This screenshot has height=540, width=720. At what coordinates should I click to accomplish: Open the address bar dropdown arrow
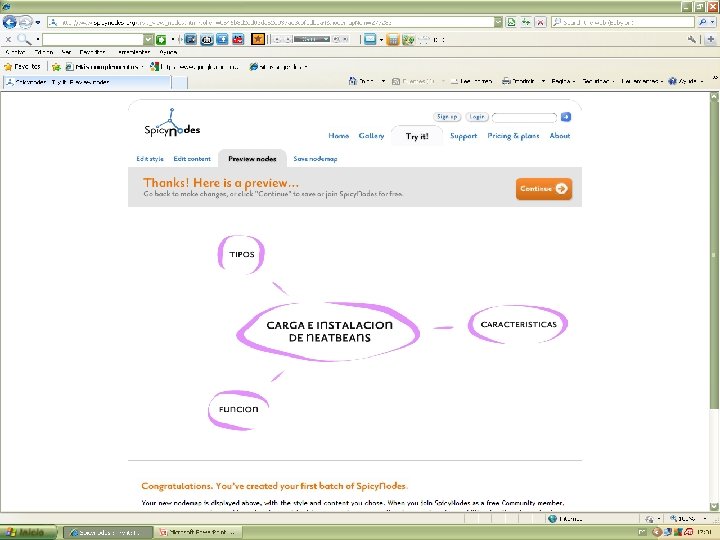pyautogui.click(x=498, y=22)
